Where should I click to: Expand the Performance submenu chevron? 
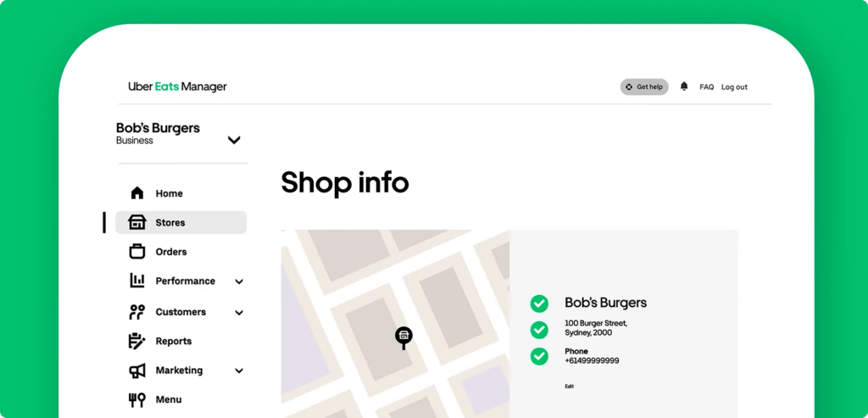tap(239, 281)
